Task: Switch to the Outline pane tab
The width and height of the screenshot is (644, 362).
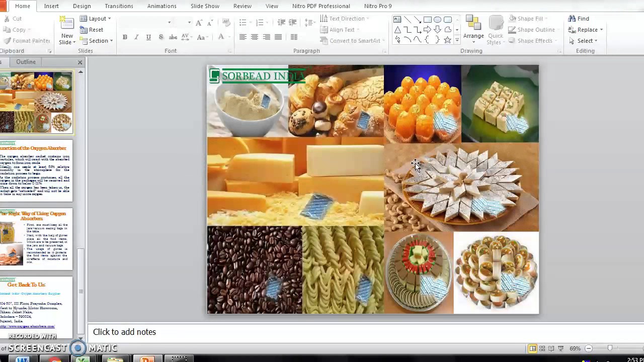Action: pyautogui.click(x=26, y=62)
